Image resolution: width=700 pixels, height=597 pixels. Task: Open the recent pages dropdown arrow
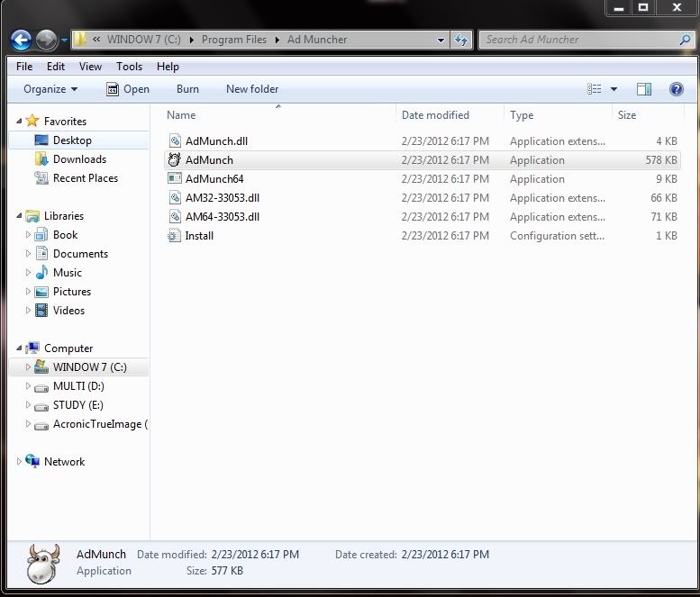64,41
